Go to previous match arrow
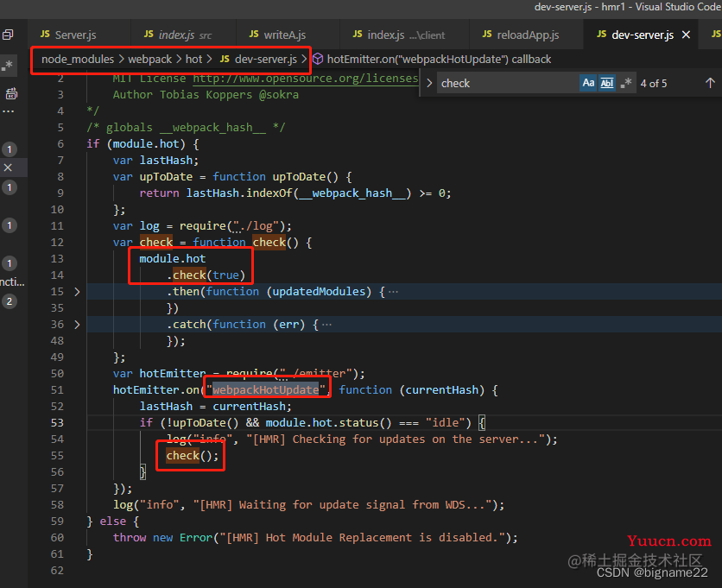The height and width of the screenshot is (588, 722). (x=710, y=84)
